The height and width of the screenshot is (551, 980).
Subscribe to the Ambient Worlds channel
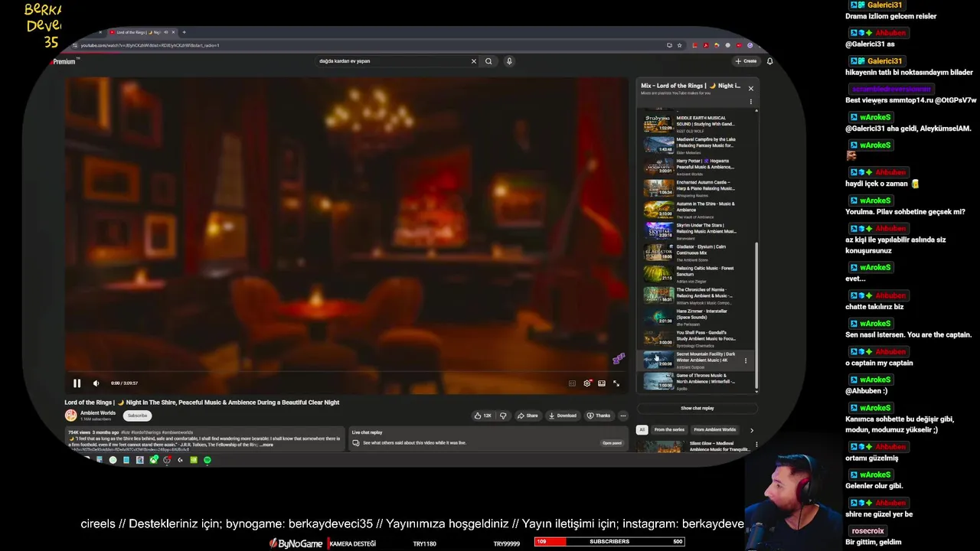coord(138,416)
